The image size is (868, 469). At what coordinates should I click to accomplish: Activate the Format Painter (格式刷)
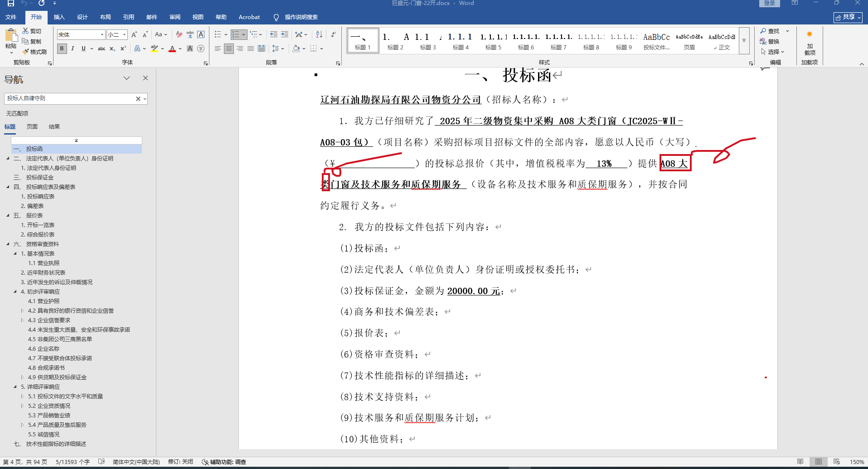pos(34,52)
